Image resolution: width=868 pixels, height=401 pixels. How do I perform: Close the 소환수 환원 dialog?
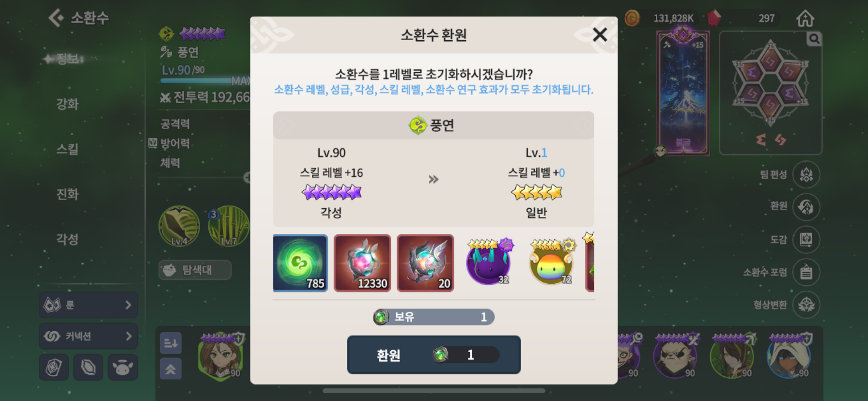click(600, 34)
